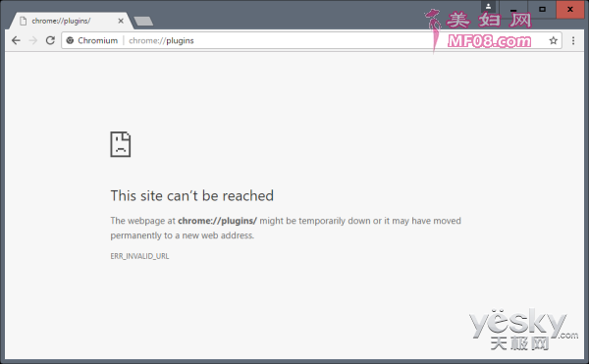The image size is (589, 364).
Task: Open the user profile button in title bar
Action: [488, 7]
